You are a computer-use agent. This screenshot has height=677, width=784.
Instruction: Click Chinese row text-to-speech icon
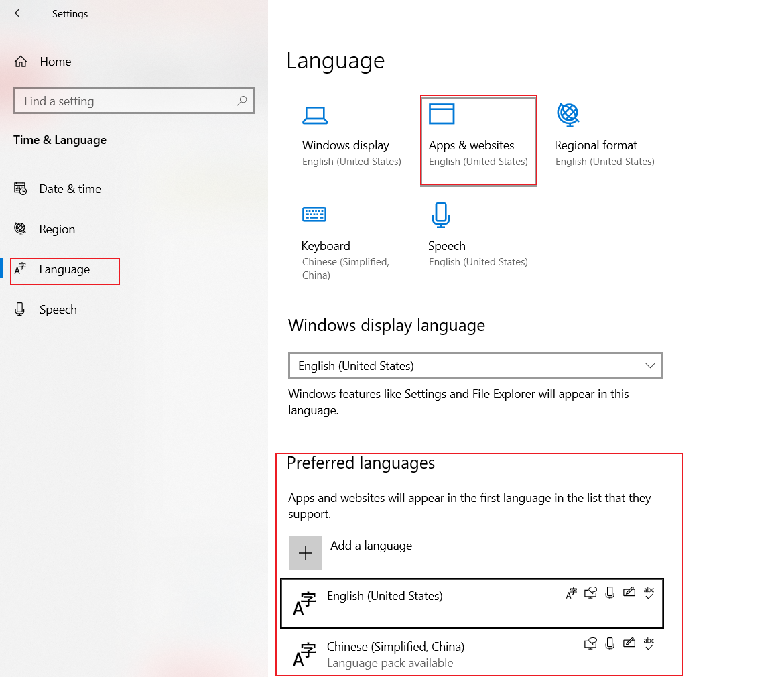590,643
